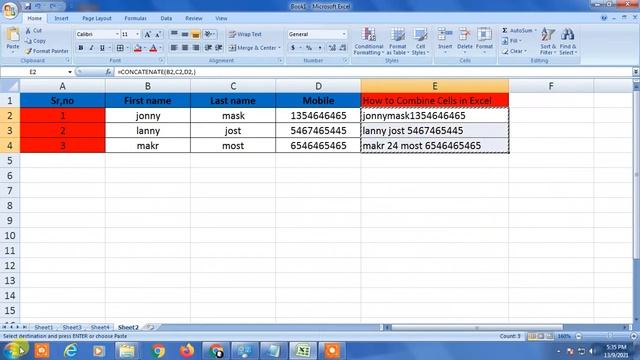Viewport: 640px width, 360px height.
Task: Click the Copy icon
Action: pyautogui.click(x=28, y=41)
